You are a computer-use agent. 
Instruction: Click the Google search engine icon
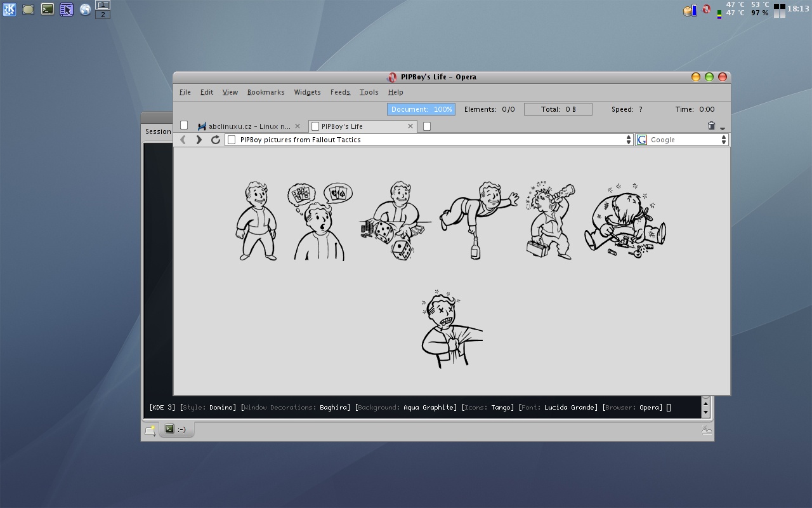point(642,140)
